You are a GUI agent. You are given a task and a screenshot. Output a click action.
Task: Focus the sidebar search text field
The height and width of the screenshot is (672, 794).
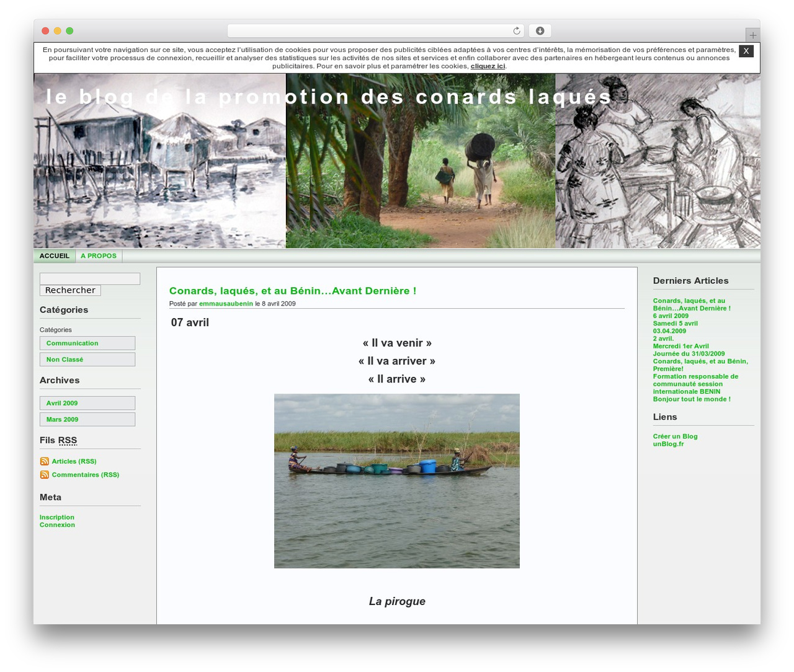point(90,279)
